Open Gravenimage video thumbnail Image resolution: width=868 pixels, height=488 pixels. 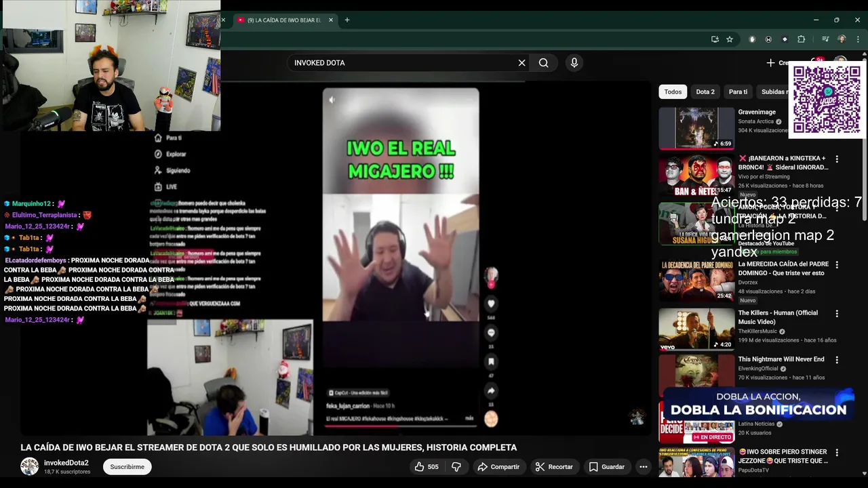point(696,128)
